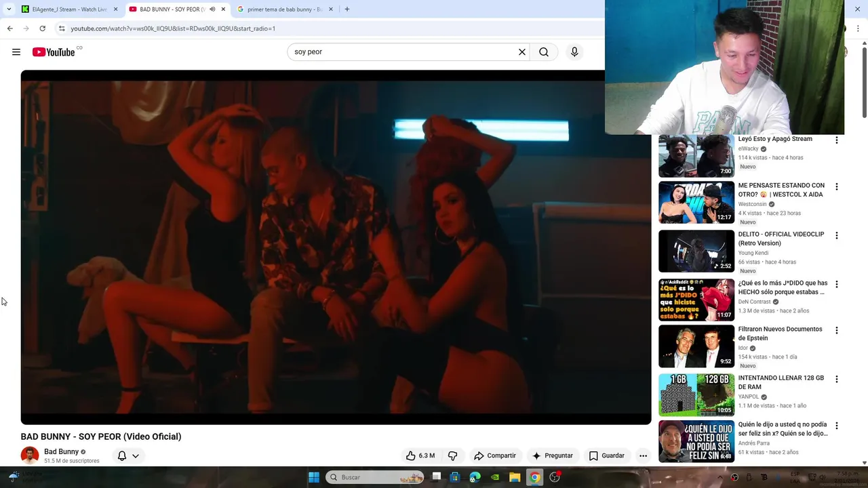The height and width of the screenshot is (488, 868).
Task: Toggle the notification bell for Bad Bunny
Action: tap(122, 455)
